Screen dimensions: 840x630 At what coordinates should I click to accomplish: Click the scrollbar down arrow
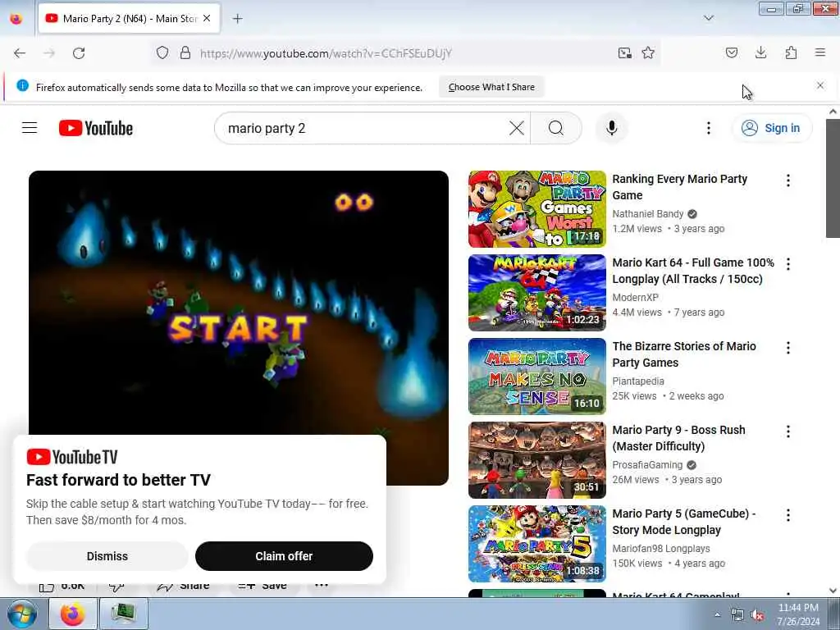(833, 591)
